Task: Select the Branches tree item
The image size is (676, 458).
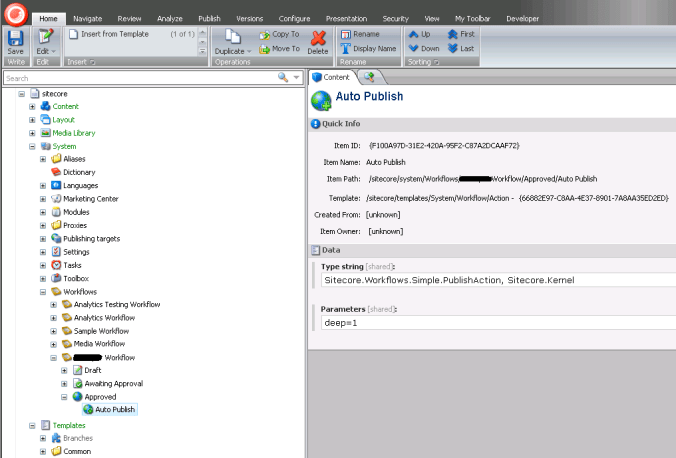Action: point(78,438)
